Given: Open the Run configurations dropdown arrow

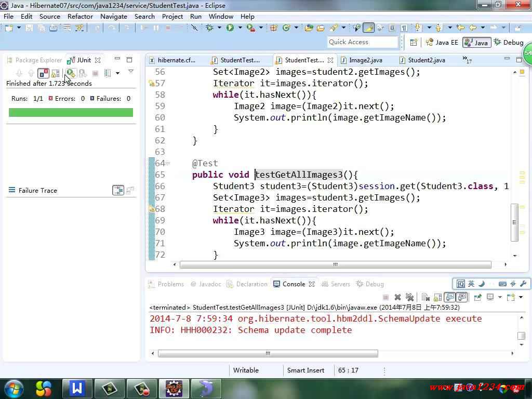Looking at the screenshot, I should [240, 28].
